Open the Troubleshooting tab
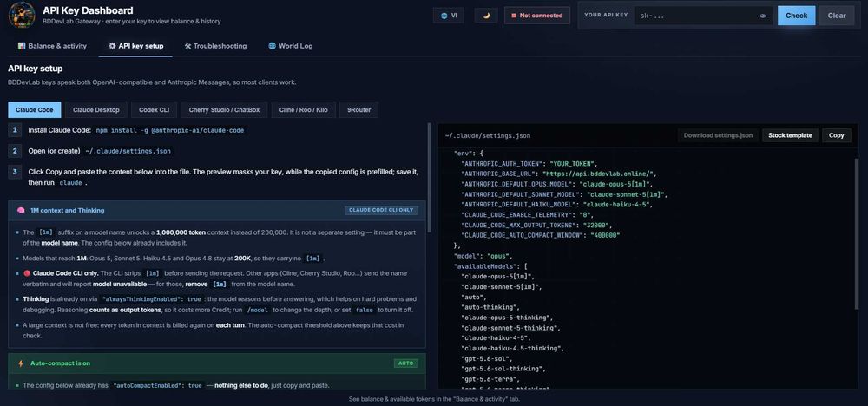868x406 pixels. pyautogui.click(x=215, y=46)
